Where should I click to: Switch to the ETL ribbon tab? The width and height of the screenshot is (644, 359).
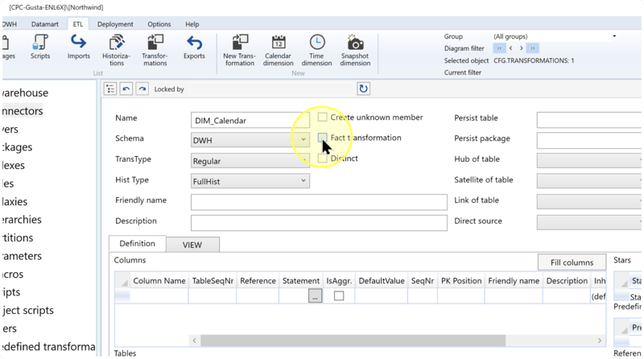pyautogui.click(x=78, y=24)
